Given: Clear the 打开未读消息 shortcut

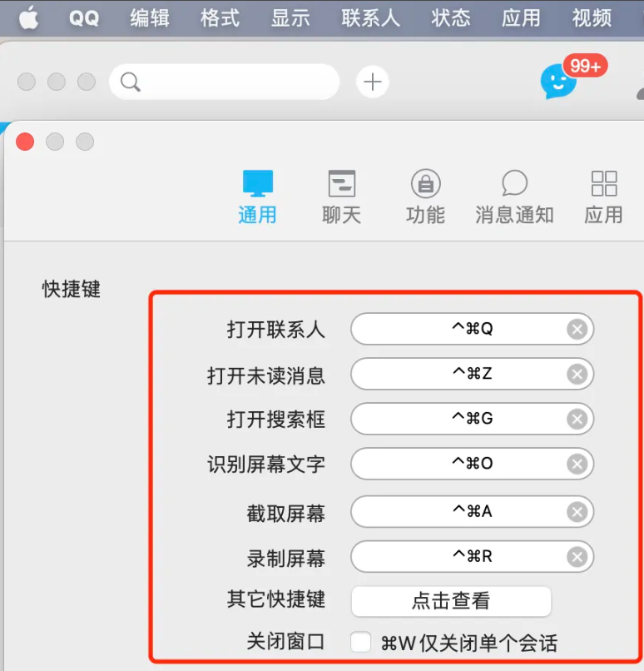Looking at the screenshot, I should [x=577, y=374].
